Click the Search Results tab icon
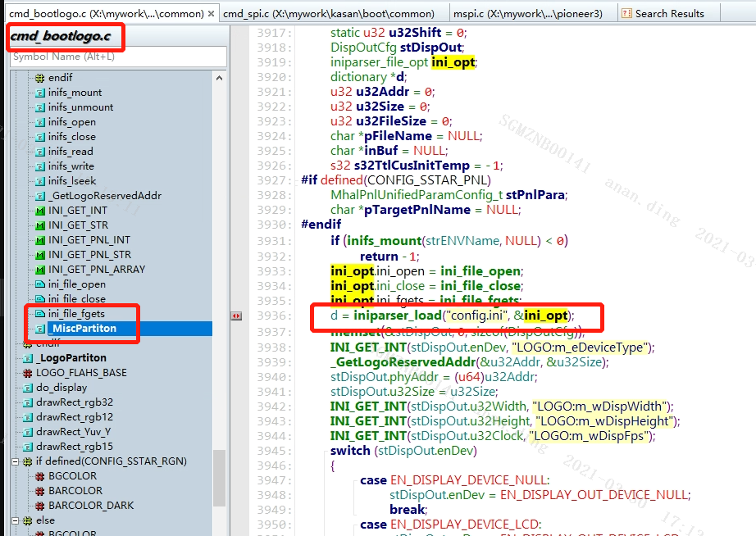 pyautogui.click(x=626, y=13)
